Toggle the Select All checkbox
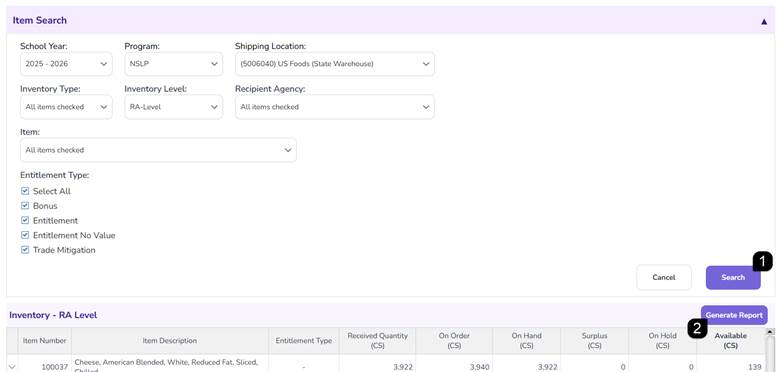 click(x=25, y=191)
